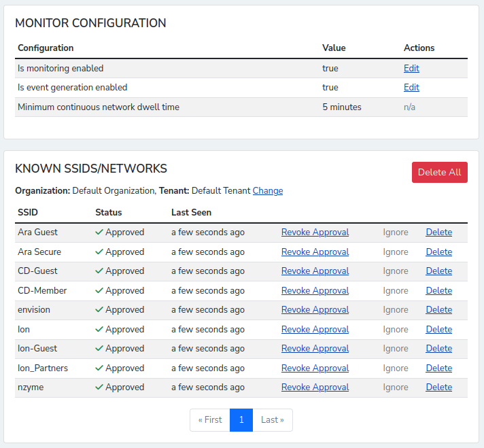Click the 'Is event generation enabled' label
Image resolution: width=484 pixels, height=448 pixels.
[73, 88]
